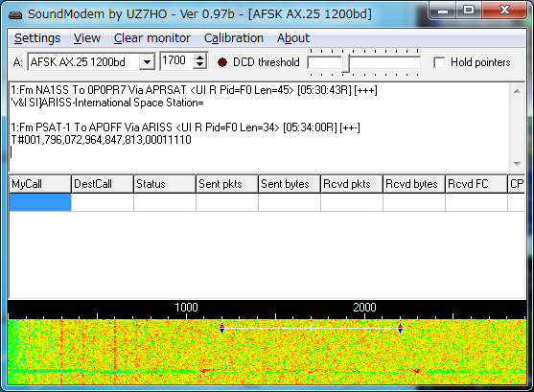The height and width of the screenshot is (392, 534).
Task: Open the View menu
Action: coord(87,38)
